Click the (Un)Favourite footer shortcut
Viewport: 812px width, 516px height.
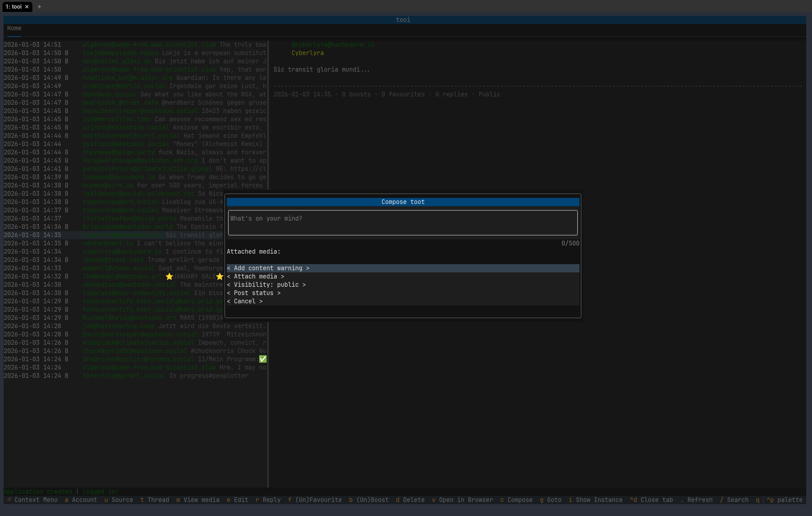[315, 500]
